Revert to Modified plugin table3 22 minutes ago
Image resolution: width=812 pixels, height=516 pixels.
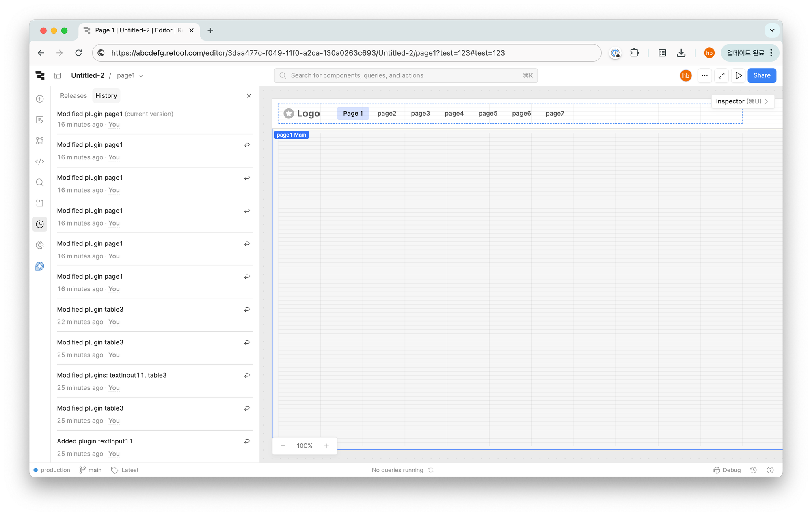[x=246, y=310]
